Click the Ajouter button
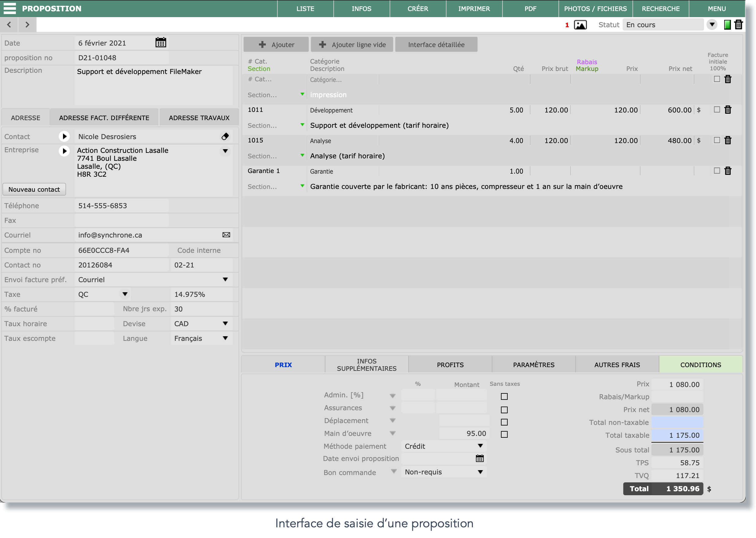This screenshot has width=756, height=538. coord(276,44)
